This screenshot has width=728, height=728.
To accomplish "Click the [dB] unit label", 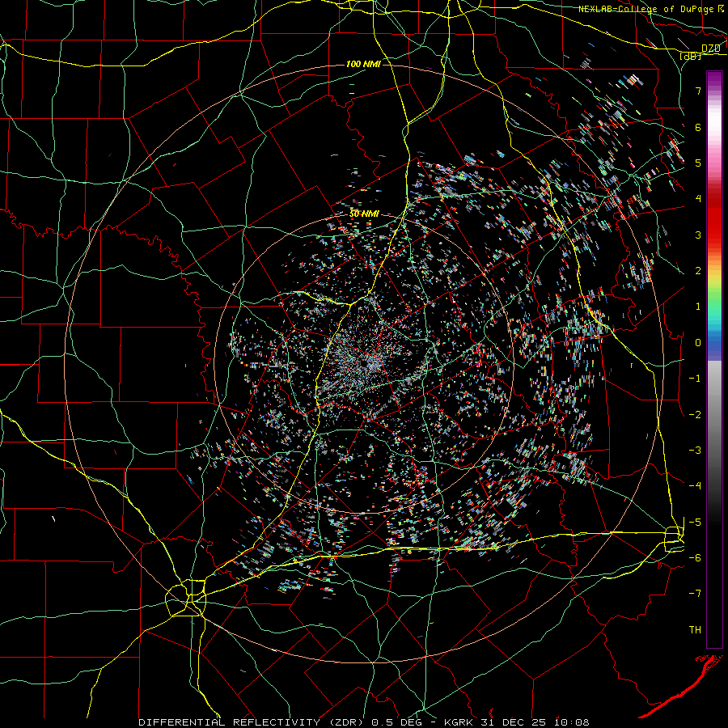I will [691, 57].
